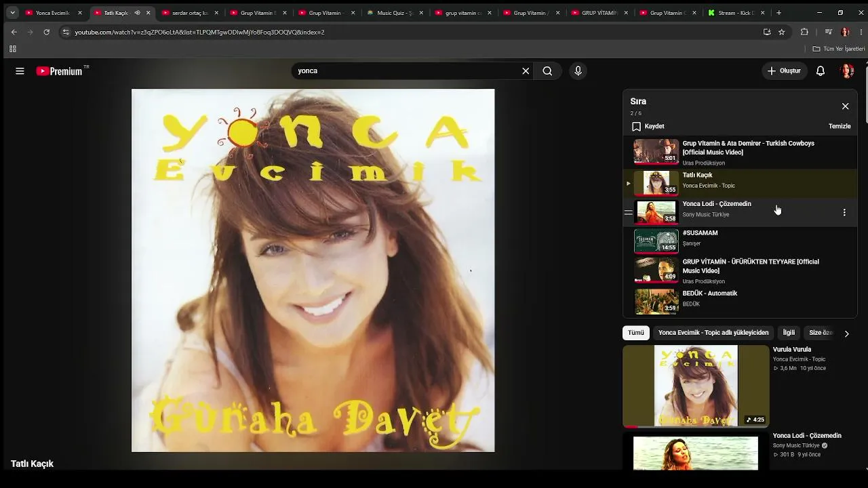Image resolution: width=868 pixels, height=488 pixels.
Task: Clear the 'yonca' search text
Action: point(526,70)
